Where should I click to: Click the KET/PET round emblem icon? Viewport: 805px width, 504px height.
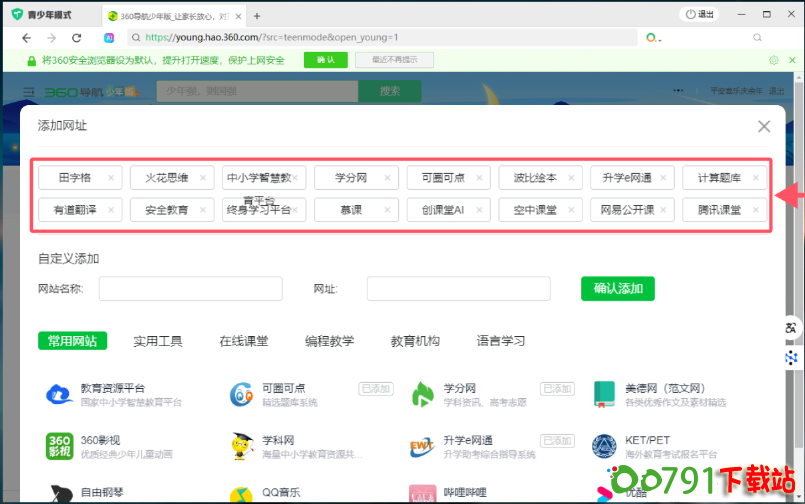pyautogui.click(x=604, y=446)
